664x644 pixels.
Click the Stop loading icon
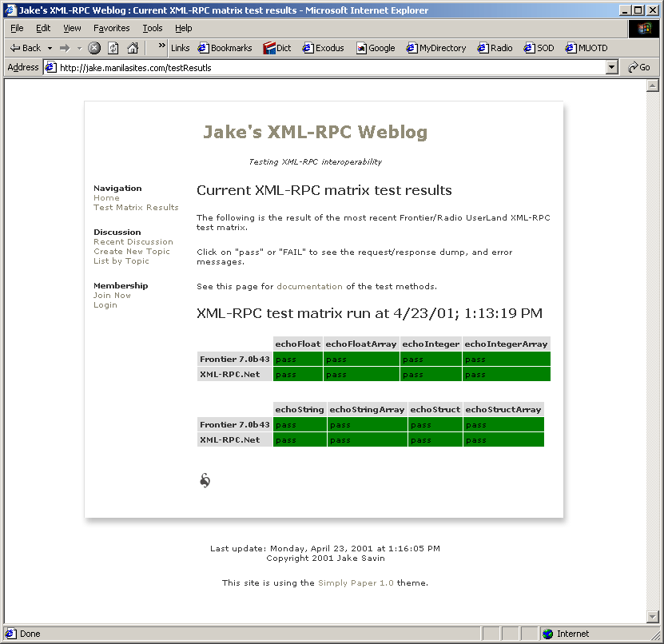point(94,48)
